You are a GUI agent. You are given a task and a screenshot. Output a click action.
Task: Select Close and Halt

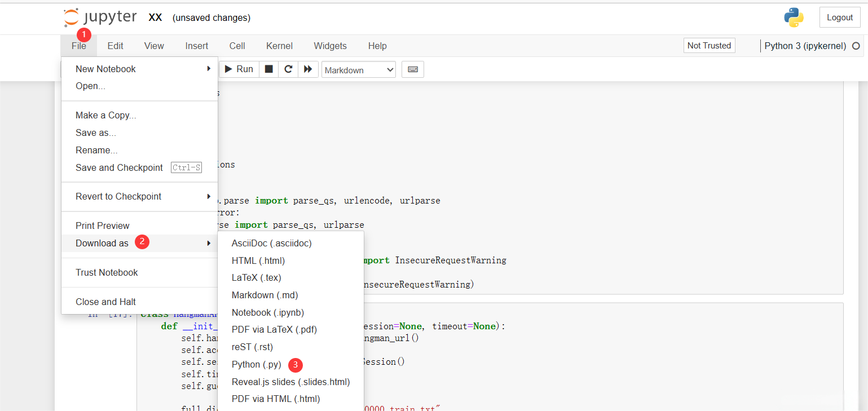coord(139,302)
